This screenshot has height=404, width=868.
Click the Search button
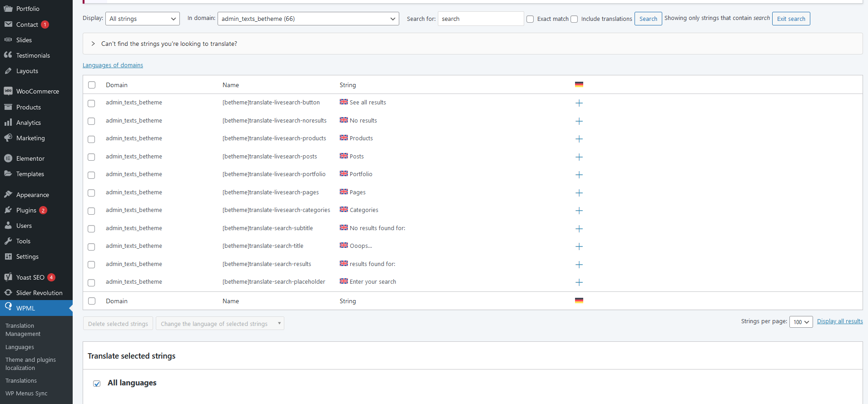click(648, 19)
